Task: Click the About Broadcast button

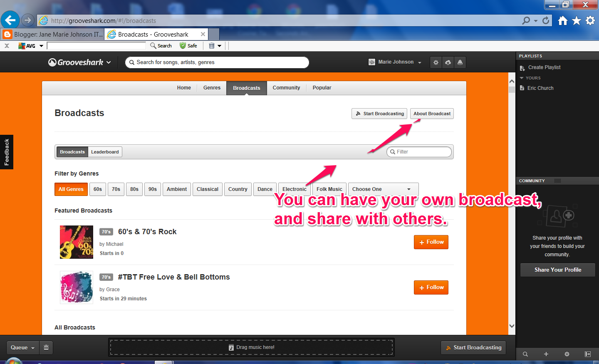Action: pyautogui.click(x=432, y=114)
